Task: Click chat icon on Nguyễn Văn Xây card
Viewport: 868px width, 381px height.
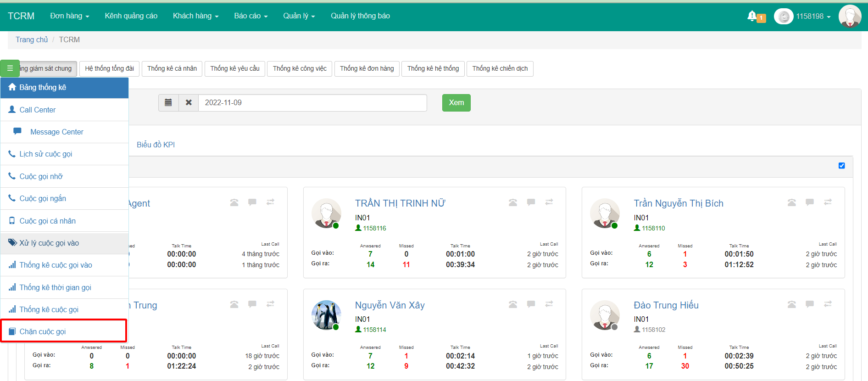Action: tap(531, 304)
